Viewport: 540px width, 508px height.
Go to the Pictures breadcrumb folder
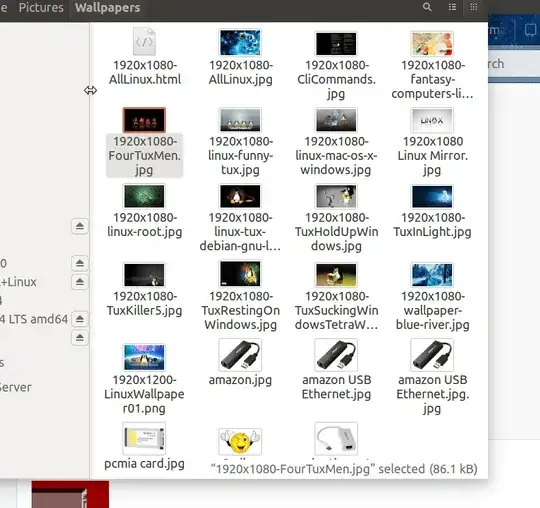(41, 8)
